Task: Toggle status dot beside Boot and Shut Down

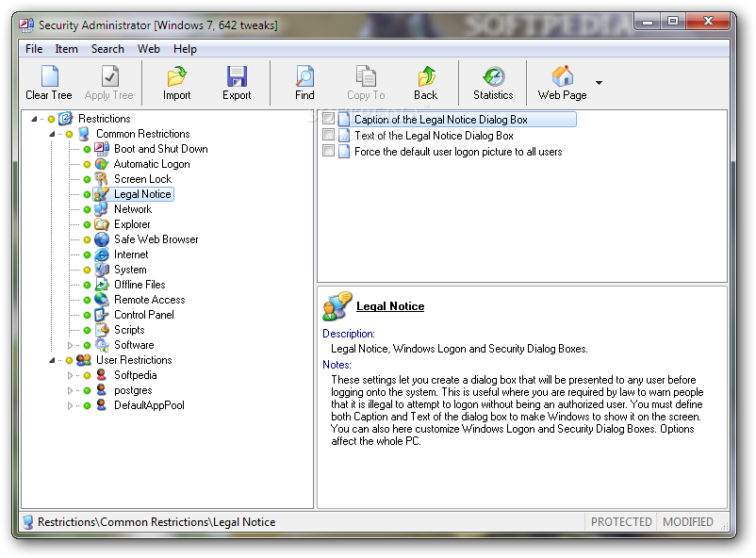Action: click(88, 150)
